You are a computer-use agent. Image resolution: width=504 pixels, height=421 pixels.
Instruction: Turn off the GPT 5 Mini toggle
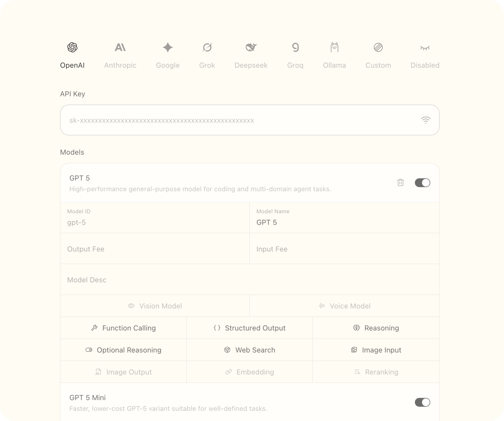pyautogui.click(x=423, y=402)
